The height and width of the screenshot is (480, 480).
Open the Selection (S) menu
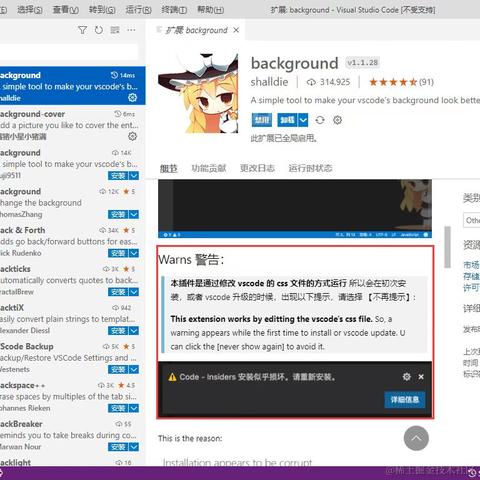tap(30, 10)
